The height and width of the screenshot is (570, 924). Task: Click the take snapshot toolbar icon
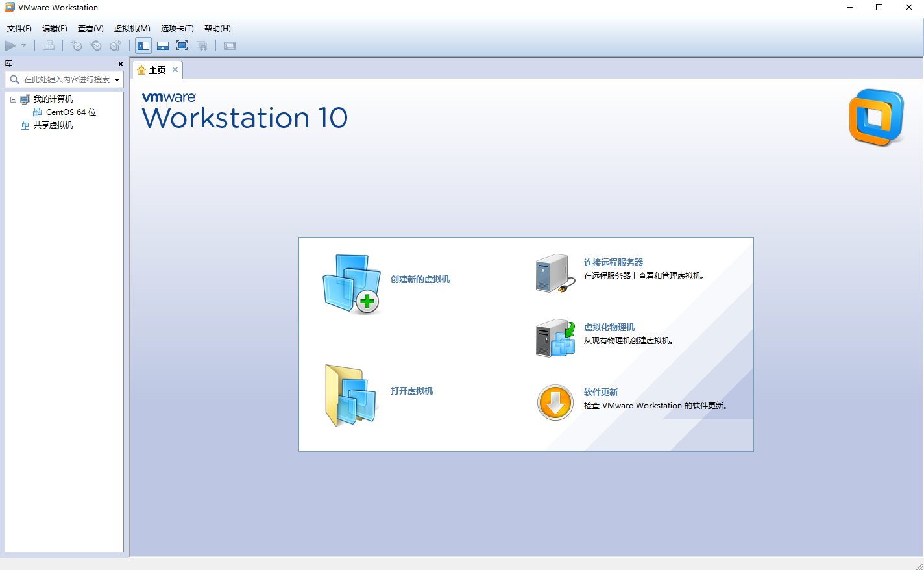(x=77, y=45)
